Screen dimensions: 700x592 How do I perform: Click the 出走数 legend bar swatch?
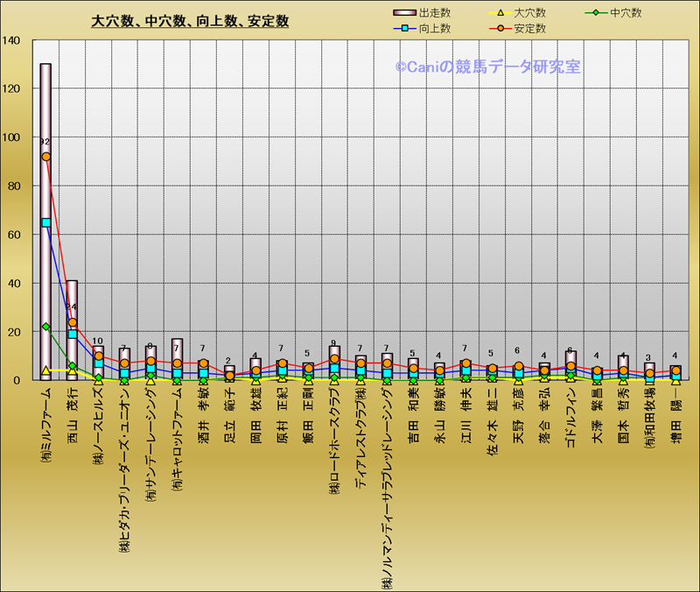(404, 13)
